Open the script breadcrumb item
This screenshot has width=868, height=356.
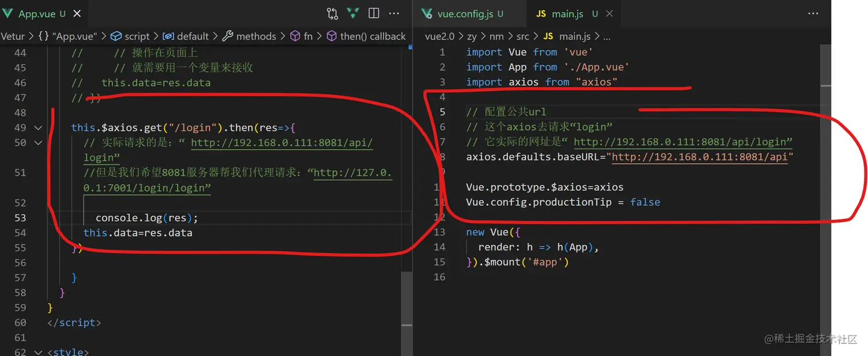130,36
